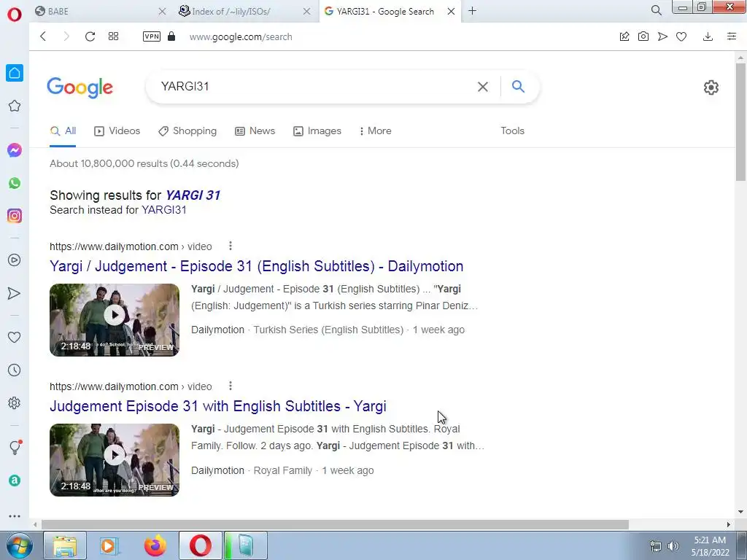Open Instagram in the sidebar

(15, 216)
